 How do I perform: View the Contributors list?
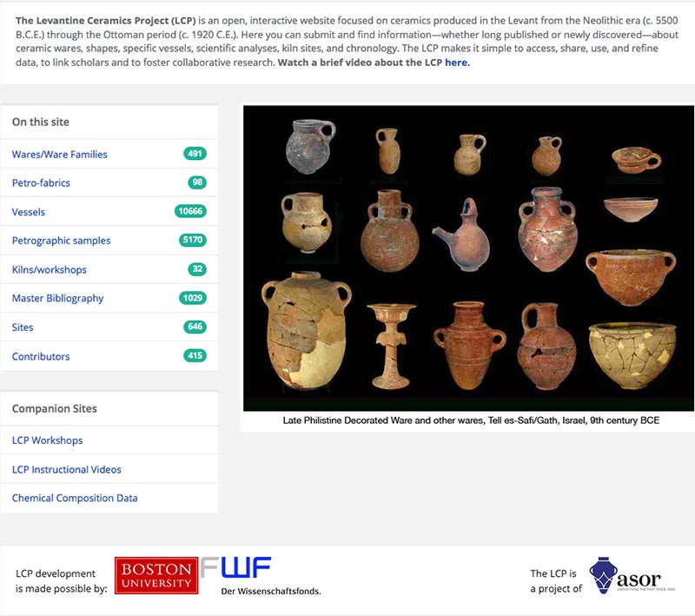tap(41, 356)
